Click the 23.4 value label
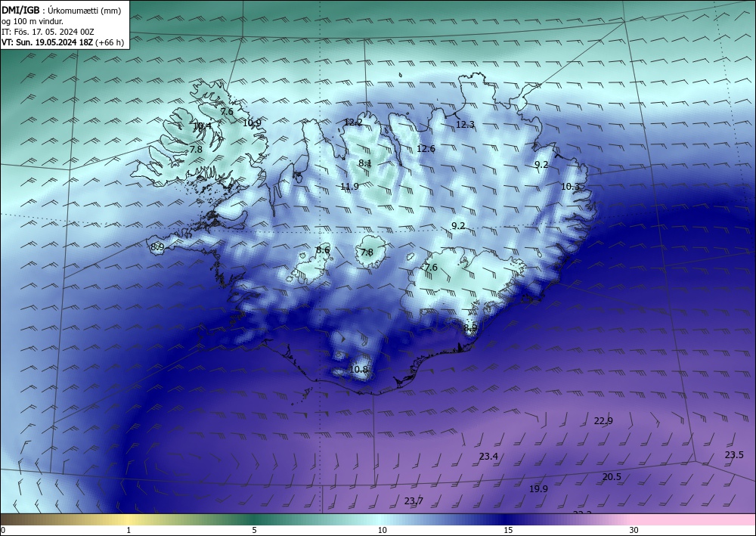 coord(488,456)
